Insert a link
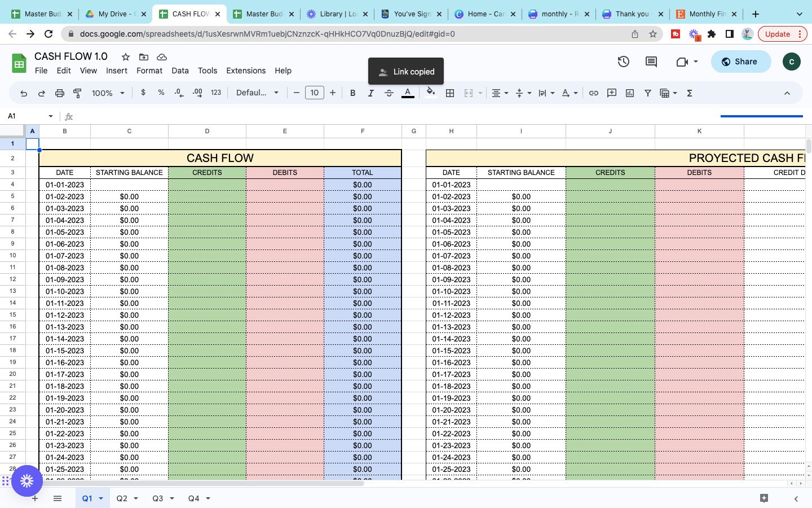 point(593,93)
